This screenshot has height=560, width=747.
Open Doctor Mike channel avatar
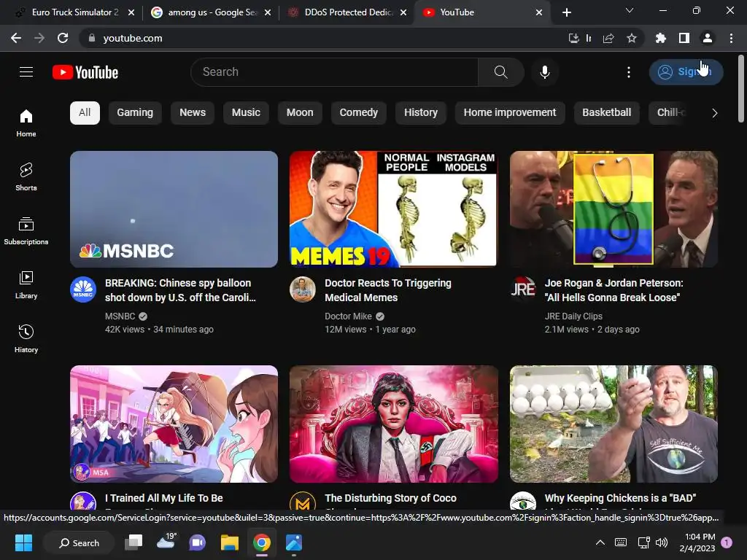click(303, 289)
